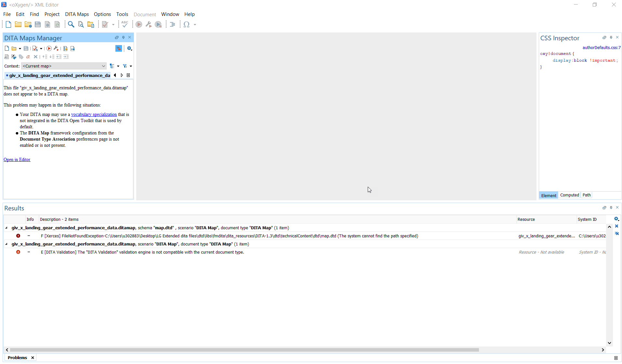Click New DITA map icon in DITA Maps Manager
Viewport: 622px width, 364px height.
click(x=7, y=48)
